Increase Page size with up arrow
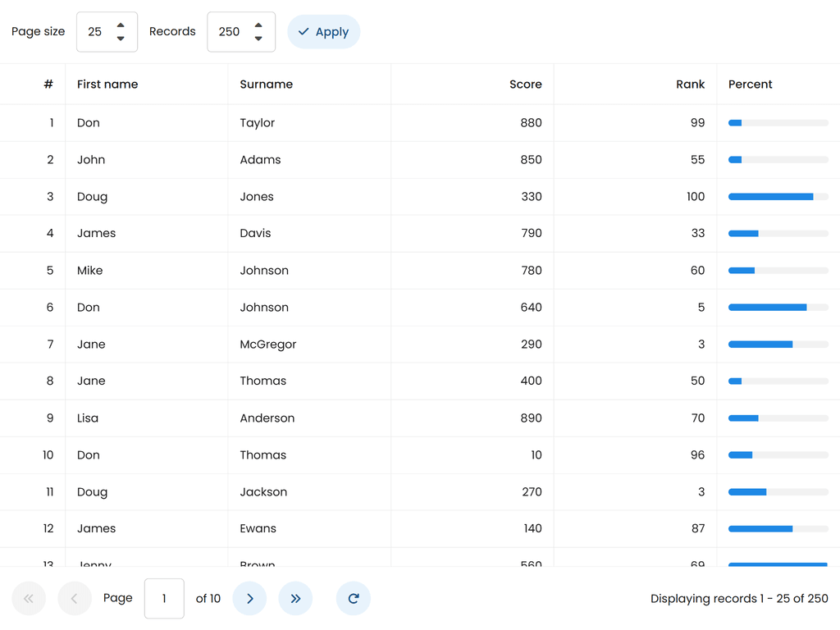This screenshot has height=630, width=840. coord(121,25)
